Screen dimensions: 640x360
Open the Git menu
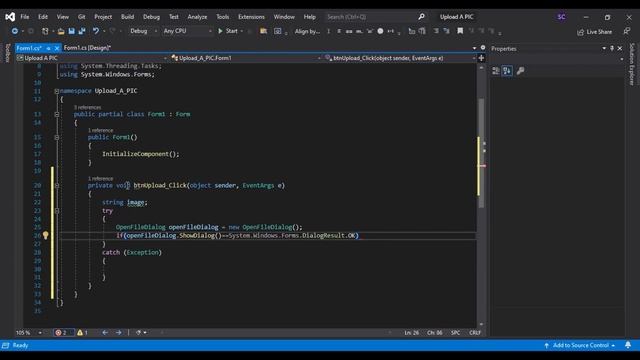(82, 17)
